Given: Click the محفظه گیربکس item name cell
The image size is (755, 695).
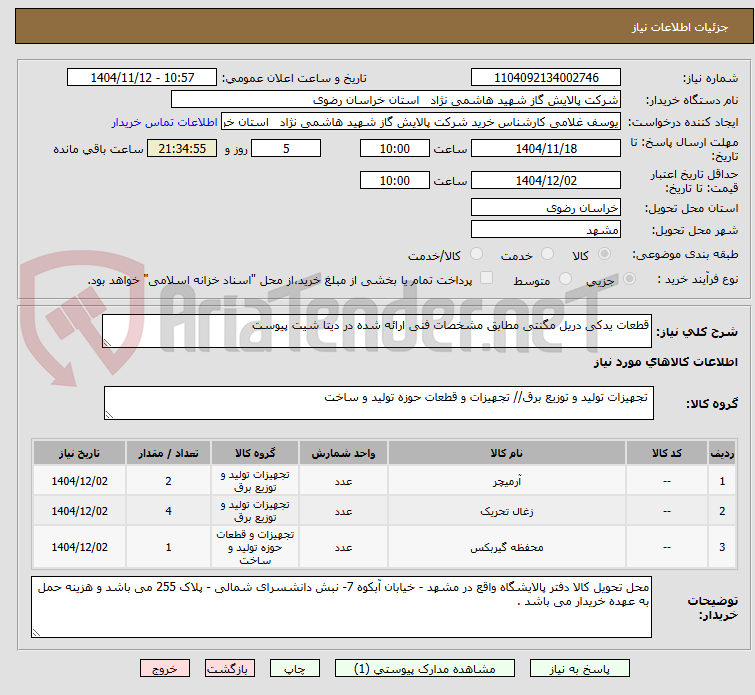Looking at the screenshot, I should (x=507, y=547).
